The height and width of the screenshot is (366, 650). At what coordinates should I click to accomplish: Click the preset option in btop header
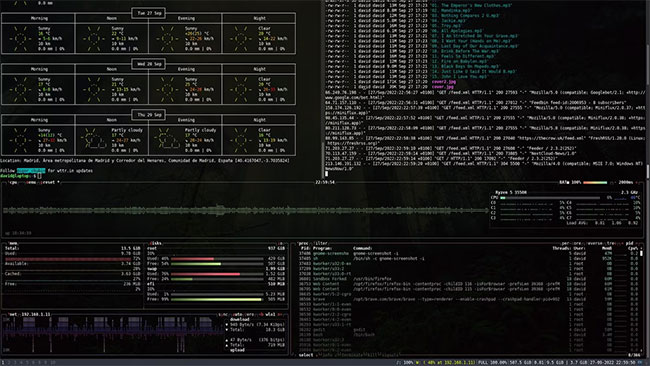48,182
